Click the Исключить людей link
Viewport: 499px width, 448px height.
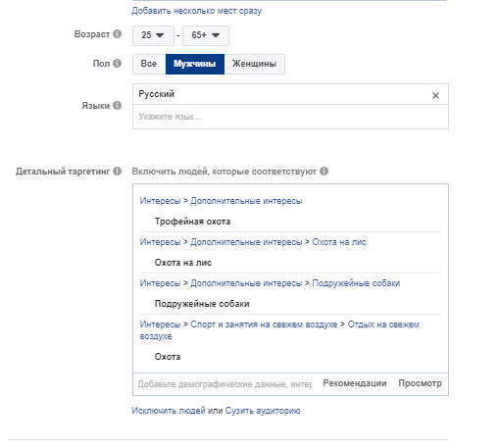point(169,411)
